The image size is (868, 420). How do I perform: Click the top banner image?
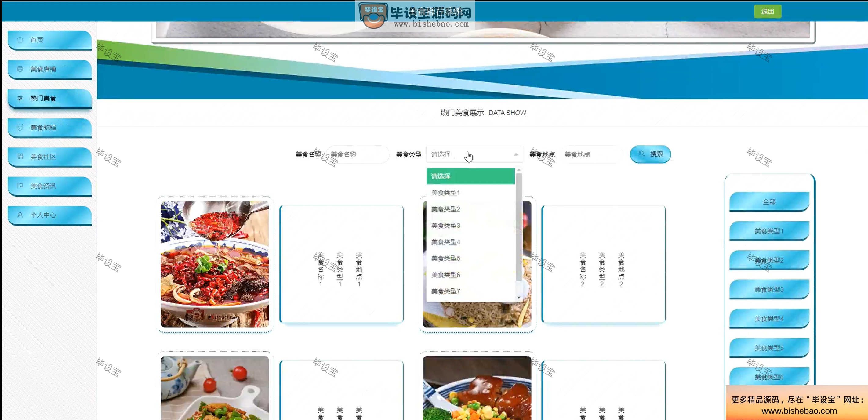point(483,30)
